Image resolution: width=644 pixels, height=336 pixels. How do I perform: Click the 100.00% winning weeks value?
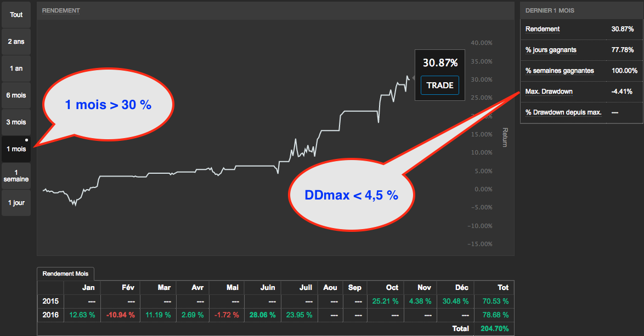tap(624, 71)
